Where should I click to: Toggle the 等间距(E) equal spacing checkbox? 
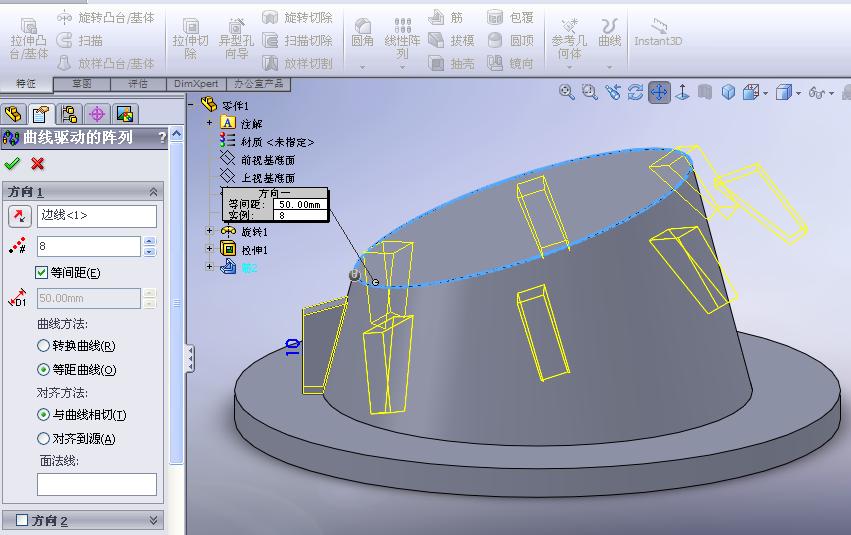(41, 272)
